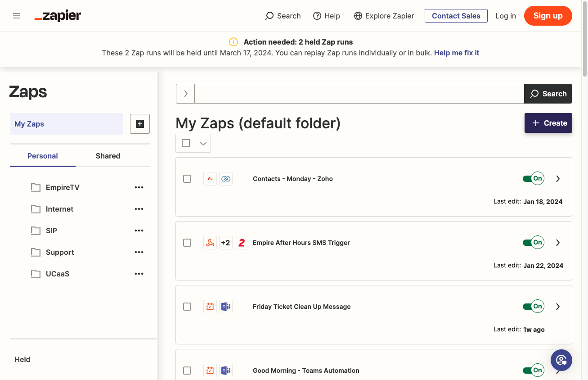588x380 pixels.
Task: Click the UCaaS folder icon
Action: point(36,274)
